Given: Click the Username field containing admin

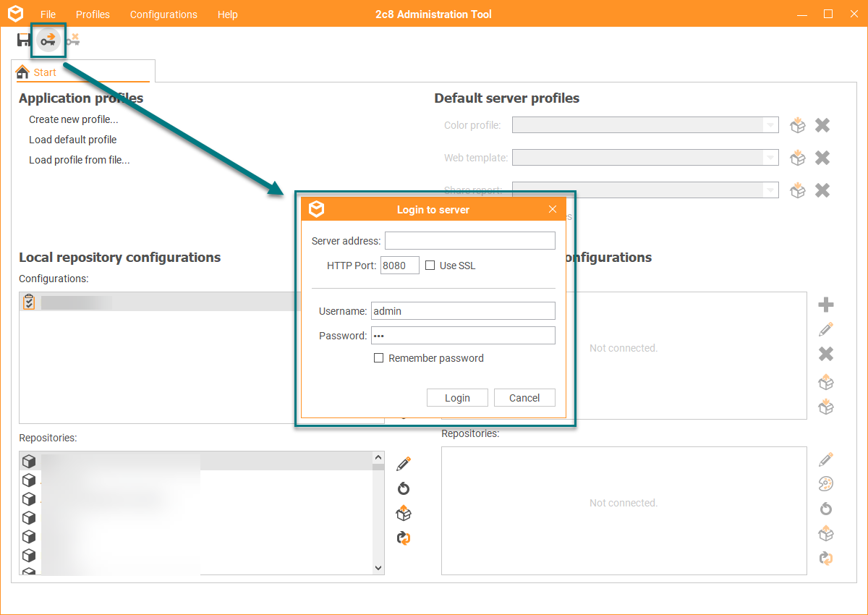Looking at the screenshot, I should pos(463,311).
